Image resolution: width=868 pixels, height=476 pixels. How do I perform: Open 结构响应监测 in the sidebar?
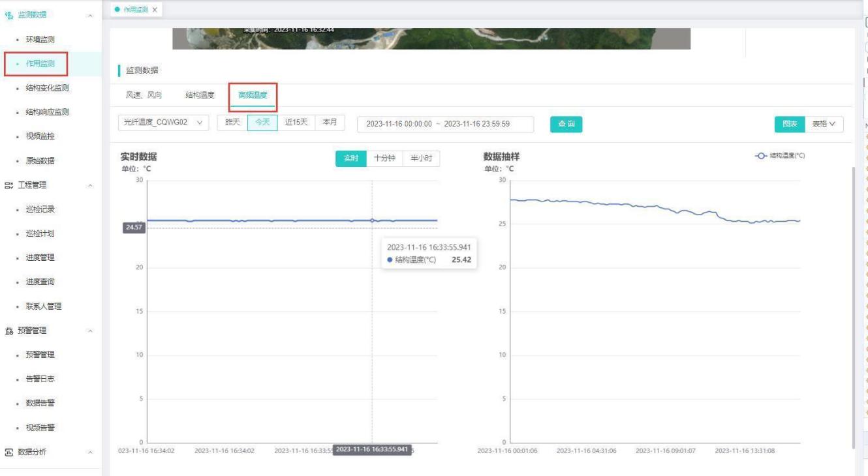pos(47,112)
